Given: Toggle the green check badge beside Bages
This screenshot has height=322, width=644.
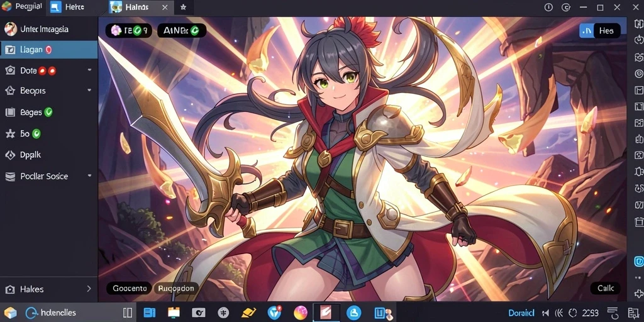Looking at the screenshot, I should click(48, 112).
